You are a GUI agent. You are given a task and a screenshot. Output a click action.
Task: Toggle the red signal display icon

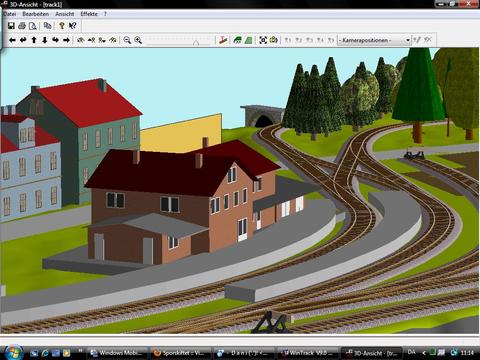(x=223, y=40)
